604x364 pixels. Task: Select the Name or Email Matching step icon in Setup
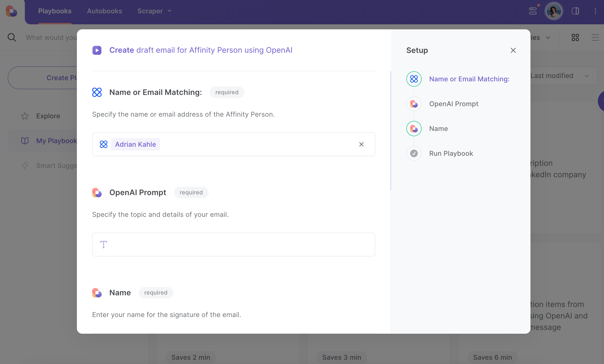413,79
